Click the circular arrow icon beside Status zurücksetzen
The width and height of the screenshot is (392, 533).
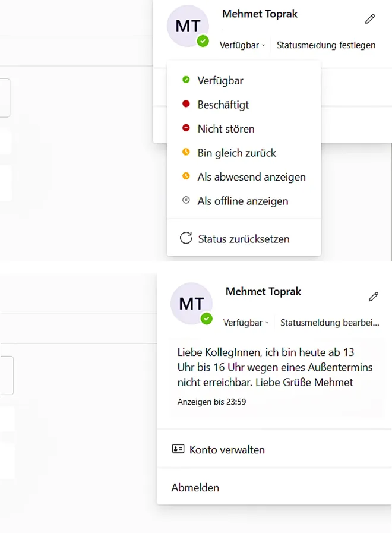[x=186, y=239]
